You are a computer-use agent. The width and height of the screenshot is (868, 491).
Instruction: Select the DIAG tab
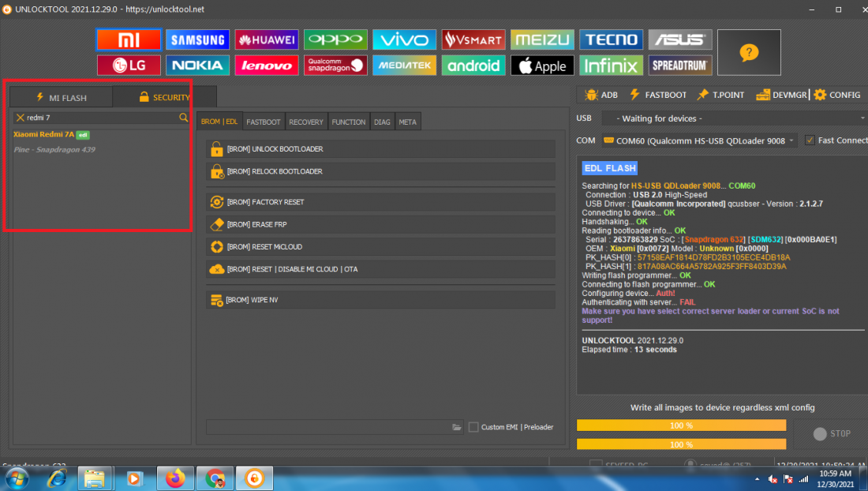pyautogui.click(x=382, y=122)
